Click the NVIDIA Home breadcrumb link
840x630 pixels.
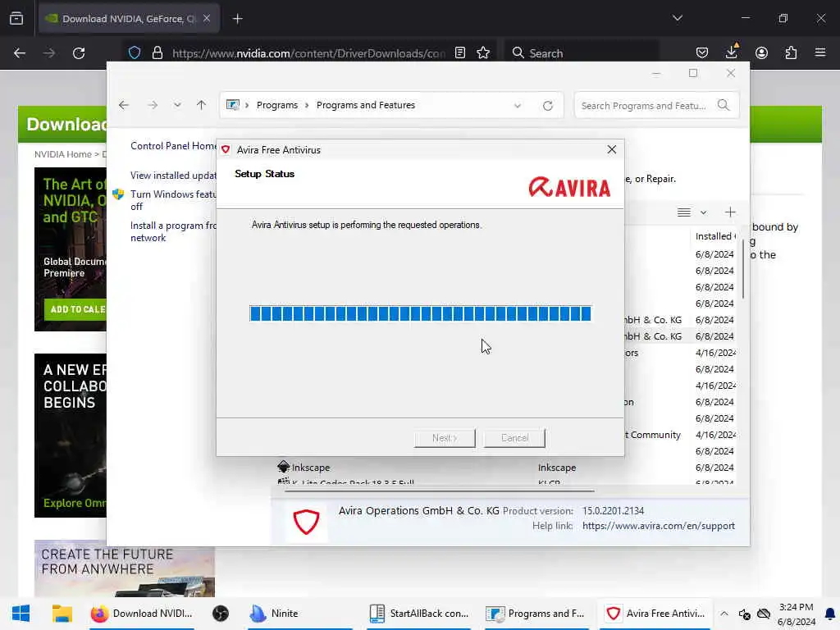coord(62,154)
